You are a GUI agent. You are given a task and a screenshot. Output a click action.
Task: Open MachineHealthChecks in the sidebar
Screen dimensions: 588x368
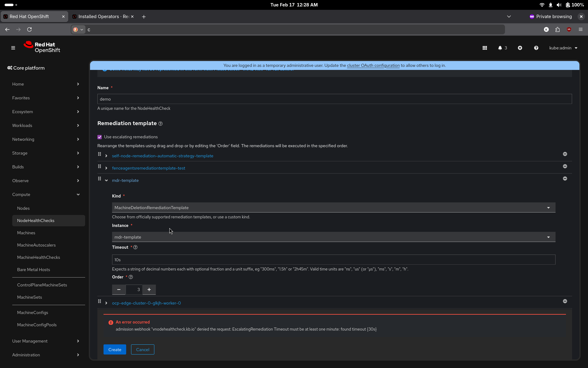pyautogui.click(x=39, y=257)
